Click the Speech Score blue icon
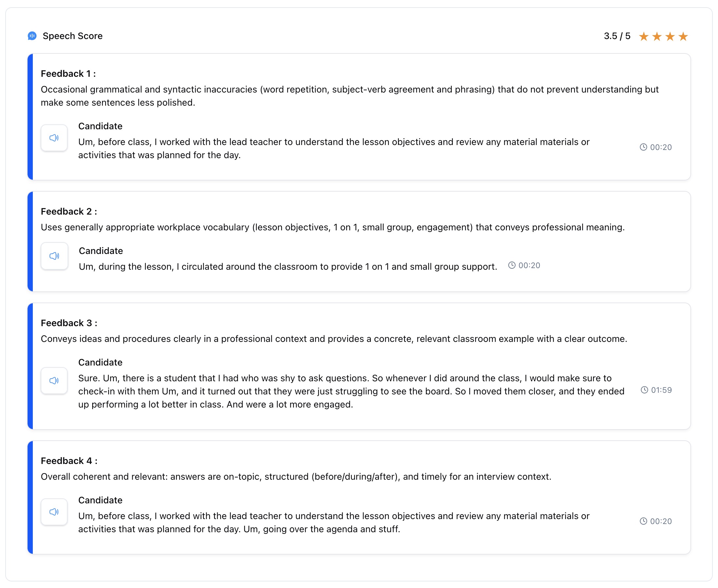 pyautogui.click(x=32, y=36)
